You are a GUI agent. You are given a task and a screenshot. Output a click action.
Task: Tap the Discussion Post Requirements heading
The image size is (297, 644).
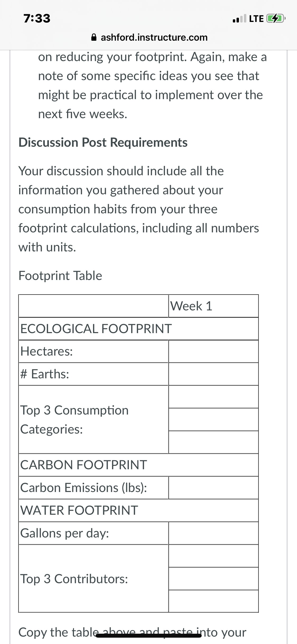[x=103, y=142]
